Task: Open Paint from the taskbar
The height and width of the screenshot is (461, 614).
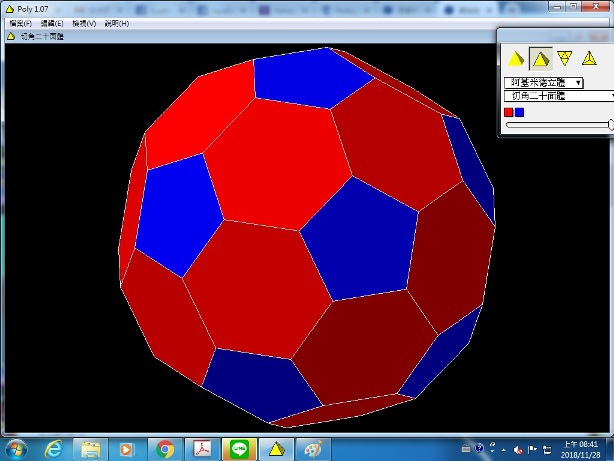Action: click(313, 449)
